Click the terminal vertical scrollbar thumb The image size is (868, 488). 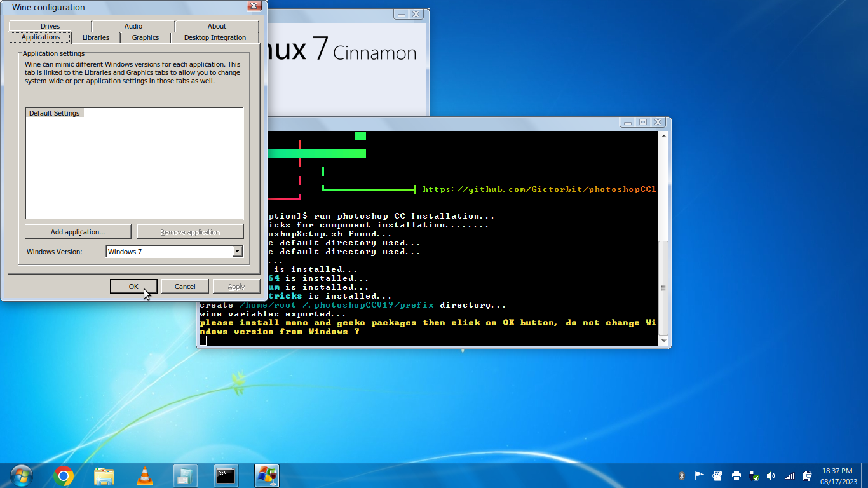664,288
